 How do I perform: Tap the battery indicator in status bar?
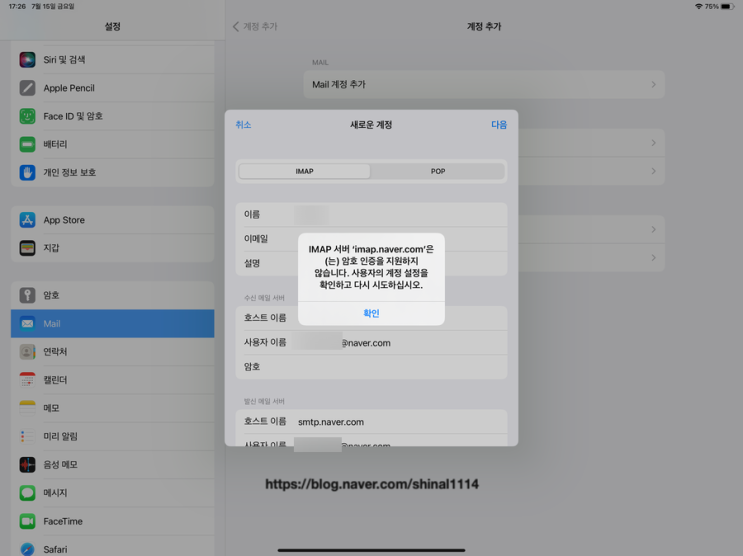click(x=728, y=7)
